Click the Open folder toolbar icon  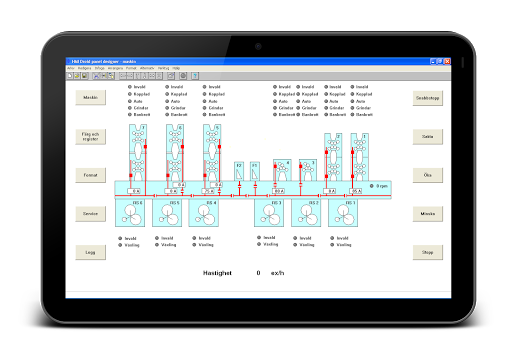coord(77,76)
